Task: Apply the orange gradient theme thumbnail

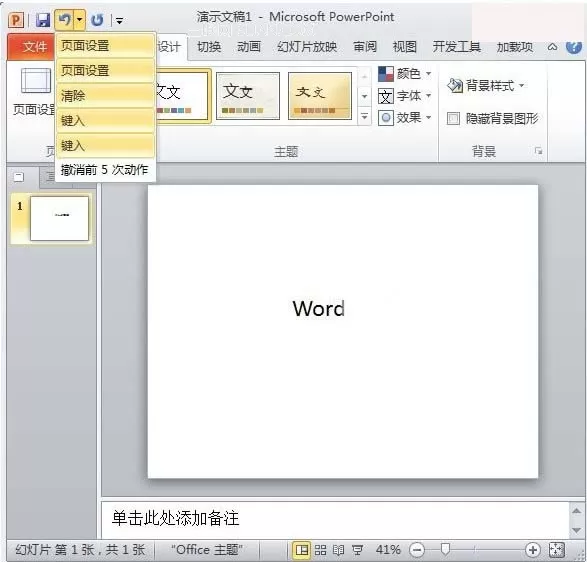Action: pyautogui.click(x=320, y=96)
